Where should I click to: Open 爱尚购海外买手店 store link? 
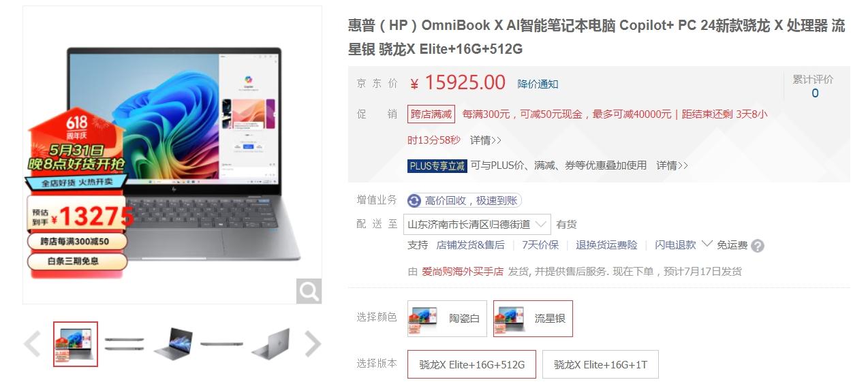[463, 271]
